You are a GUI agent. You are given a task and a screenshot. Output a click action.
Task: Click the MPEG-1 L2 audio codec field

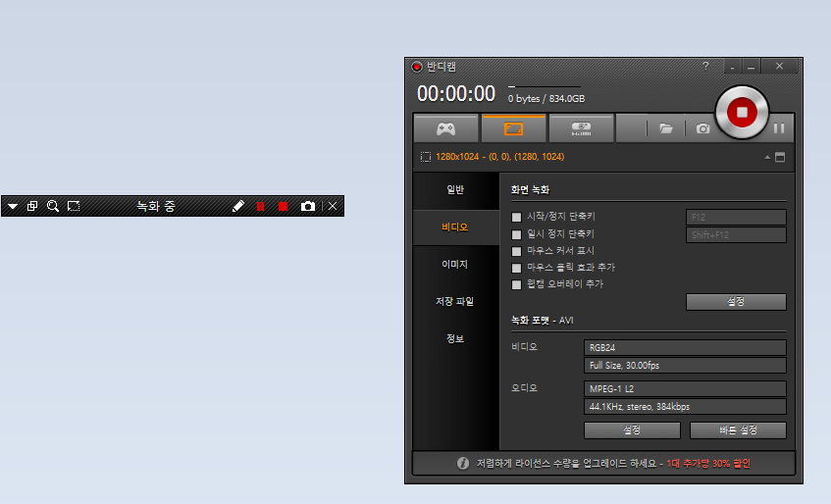point(685,388)
